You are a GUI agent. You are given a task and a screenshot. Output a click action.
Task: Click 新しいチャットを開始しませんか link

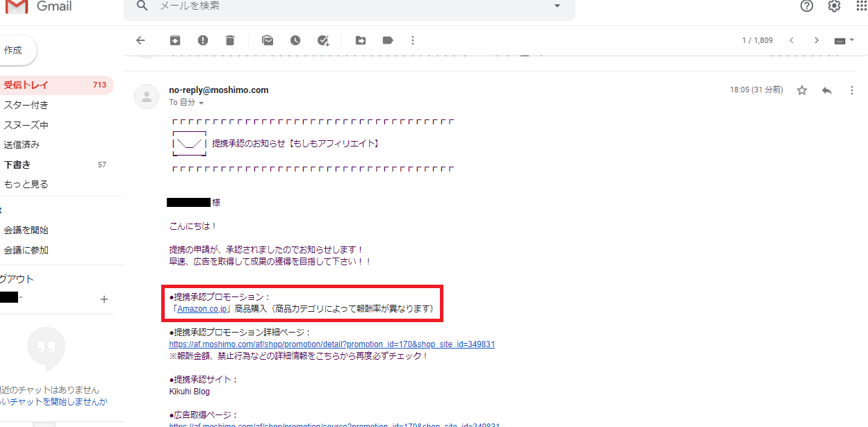[54, 402]
